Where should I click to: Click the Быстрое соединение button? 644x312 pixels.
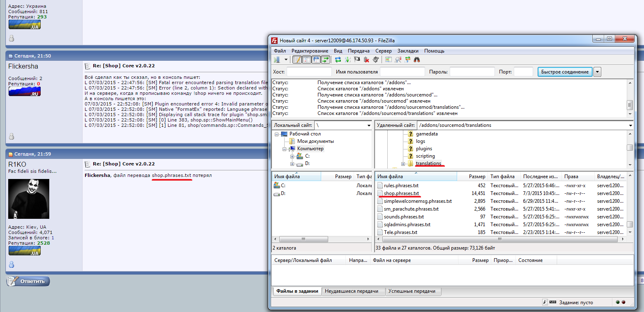(565, 72)
